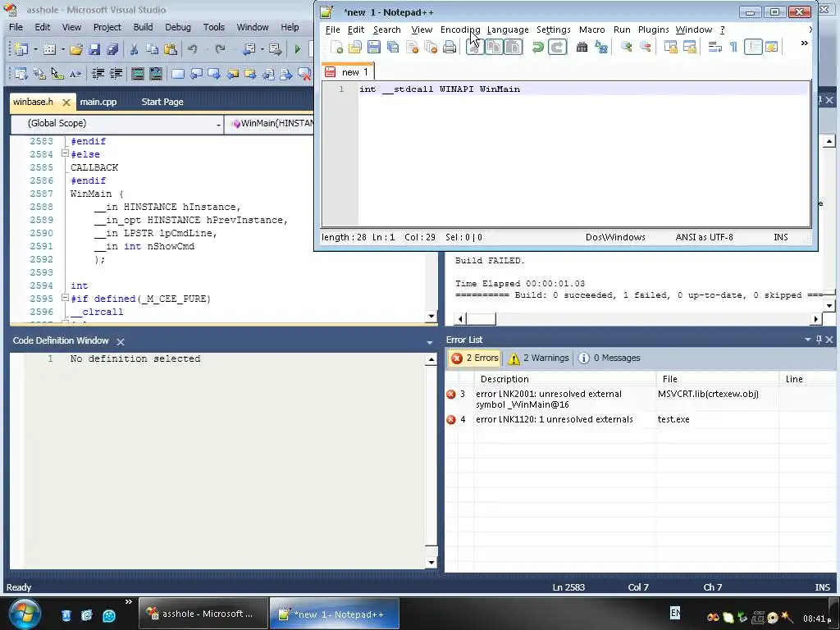Screen dimensions: 840x630
Task: Open Code Definition Window options dropdown
Action: pyautogui.click(x=429, y=342)
